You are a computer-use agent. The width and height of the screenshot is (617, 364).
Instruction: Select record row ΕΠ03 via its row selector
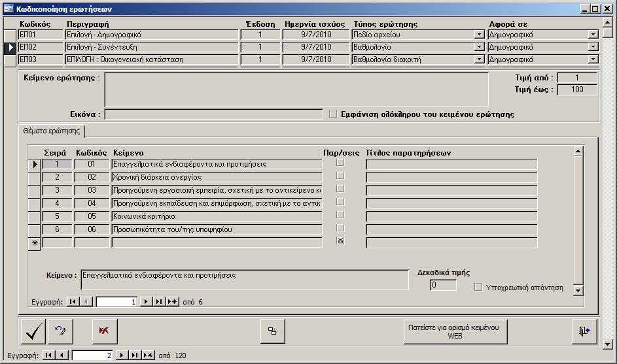(10, 59)
